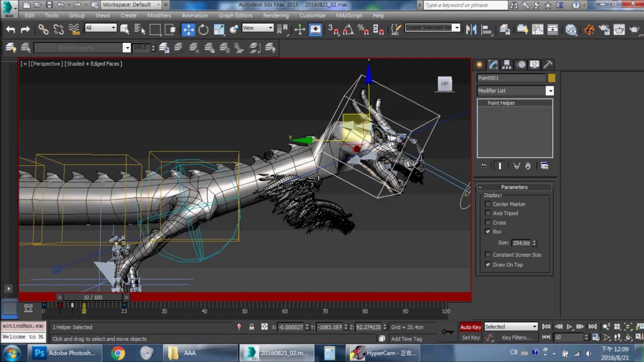Click the Undo arrow in main toolbar

11,29
